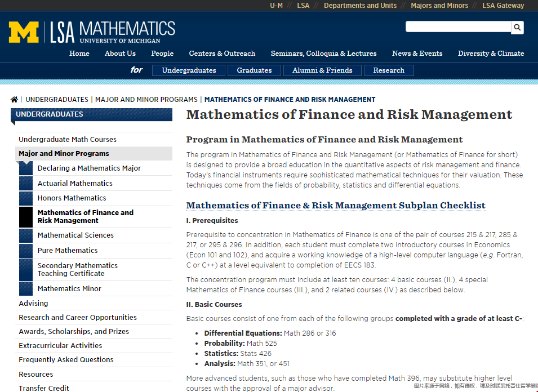538x392 pixels.
Task: Open Centers & Outreach menu item
Action: [222, 54]
